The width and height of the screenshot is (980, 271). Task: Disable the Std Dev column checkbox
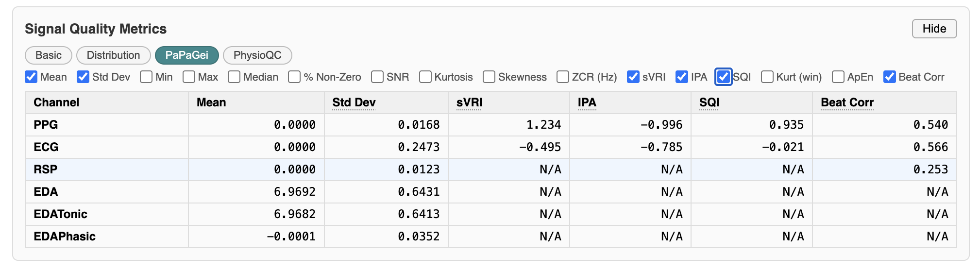pyautogui.click(x=83, y=77)
